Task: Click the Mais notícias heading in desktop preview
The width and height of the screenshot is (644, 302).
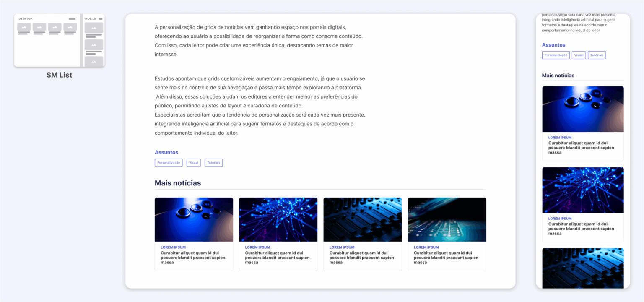Action: point(178,183)
